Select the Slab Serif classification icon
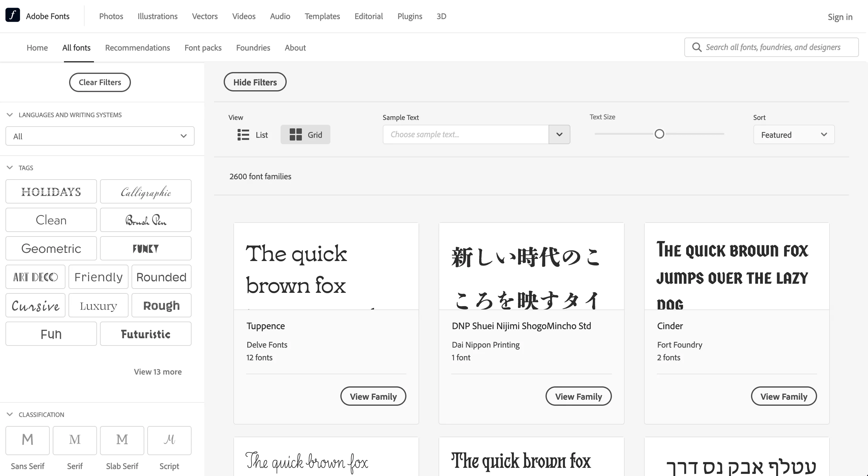 [x=122, y=440]
